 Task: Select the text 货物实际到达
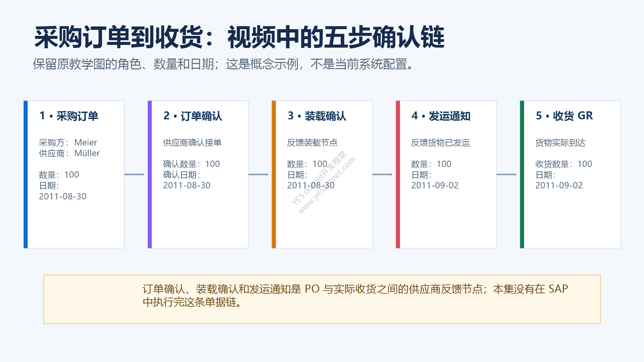pyautogui.click(x=560, y=142)
